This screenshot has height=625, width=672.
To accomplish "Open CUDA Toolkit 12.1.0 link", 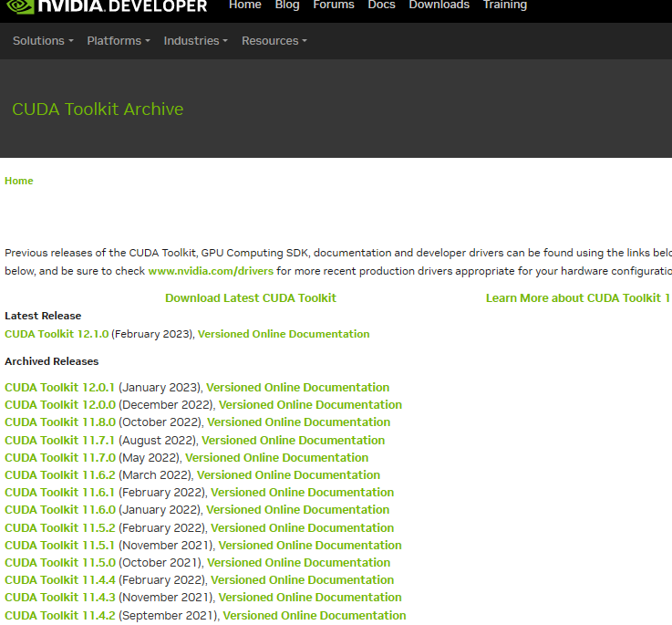I will click(57, 334).
